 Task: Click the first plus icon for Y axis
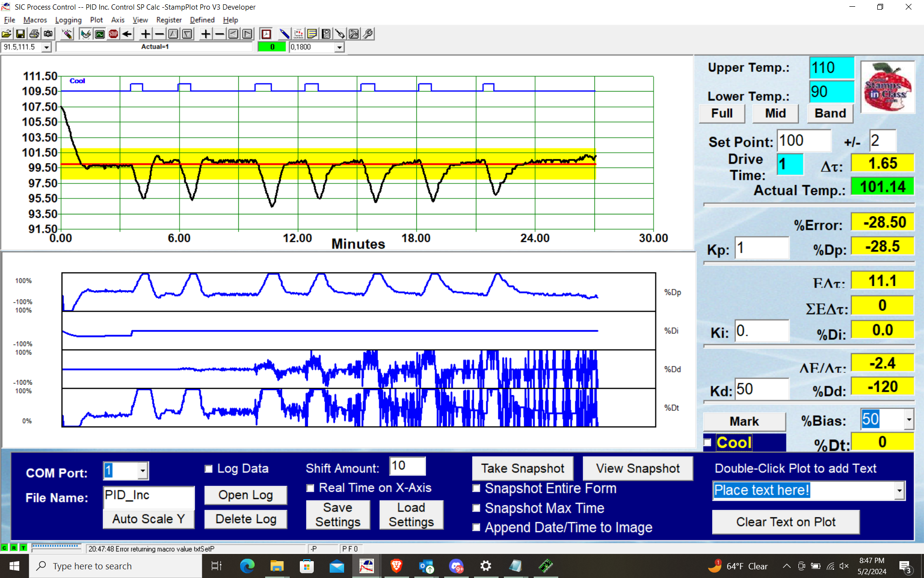click(145, 34)
